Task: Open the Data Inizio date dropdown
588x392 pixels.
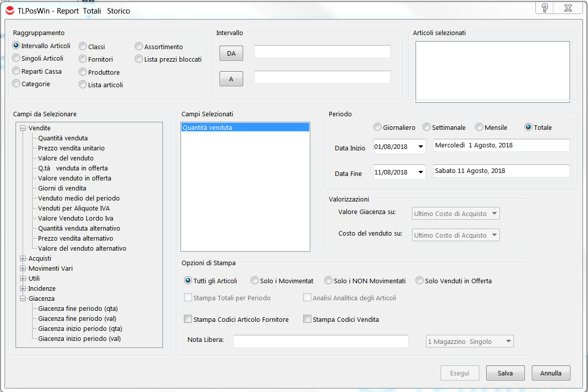Action: (420, 147)
